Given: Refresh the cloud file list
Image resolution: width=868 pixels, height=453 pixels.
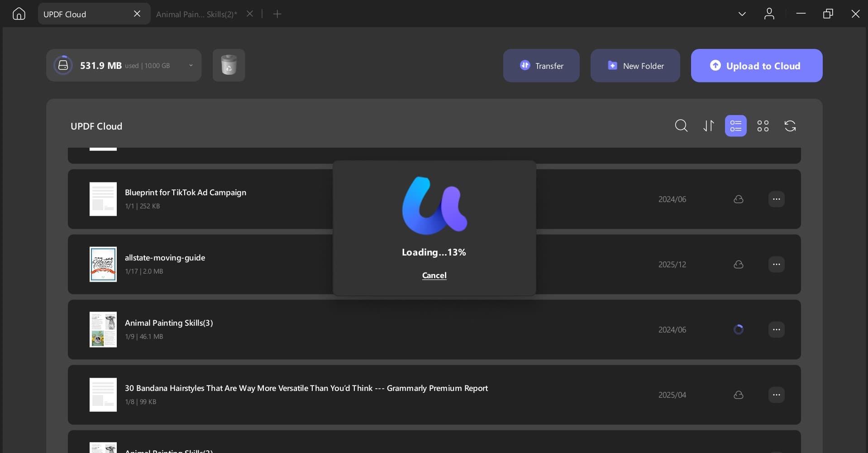Looking at the screenshot, I should tap(790, 126).
